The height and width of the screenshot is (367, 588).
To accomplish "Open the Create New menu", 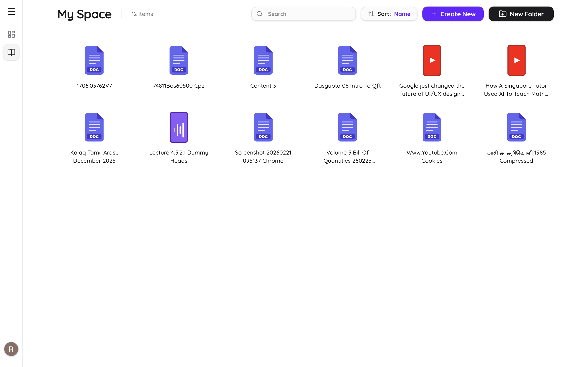I will pos(453,14).
